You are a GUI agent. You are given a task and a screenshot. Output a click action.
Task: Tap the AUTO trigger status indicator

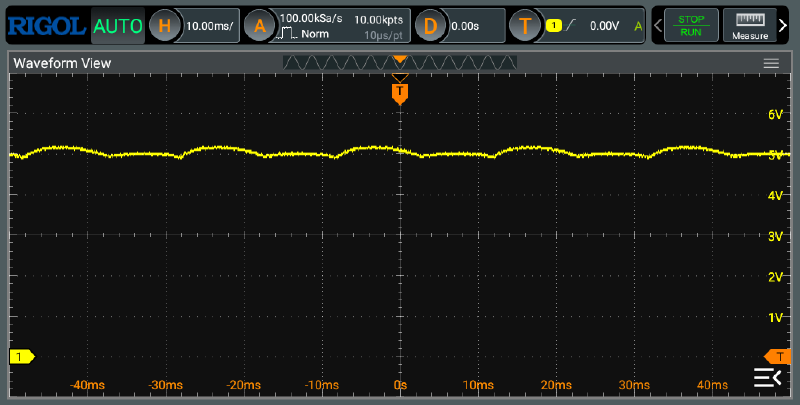pyautogui.click(x=118, y=26)
